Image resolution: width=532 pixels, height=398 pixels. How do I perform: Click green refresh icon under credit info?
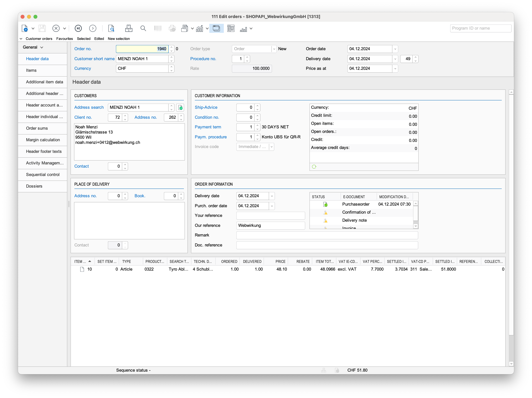(314, 167)
